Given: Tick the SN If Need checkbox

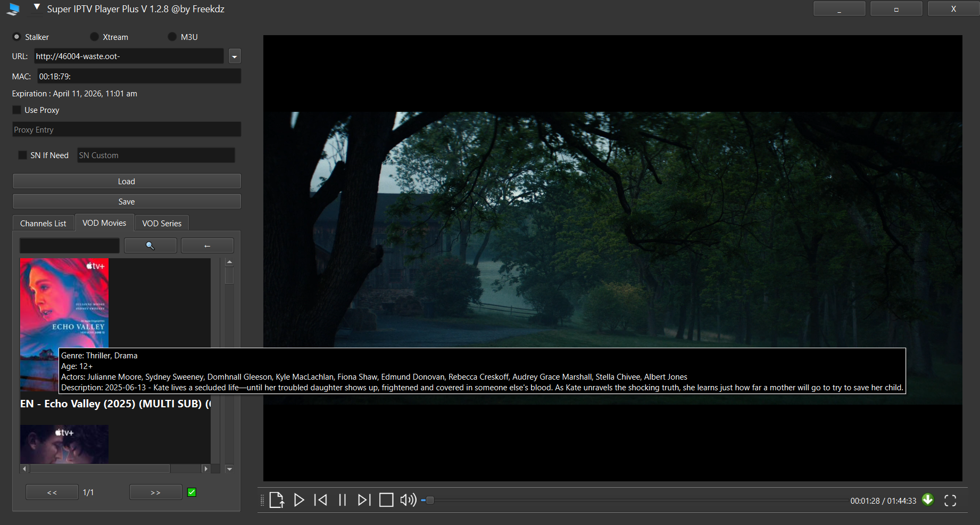Looking at the screenshot, I should pyautogui.click(x=22, y=155).
